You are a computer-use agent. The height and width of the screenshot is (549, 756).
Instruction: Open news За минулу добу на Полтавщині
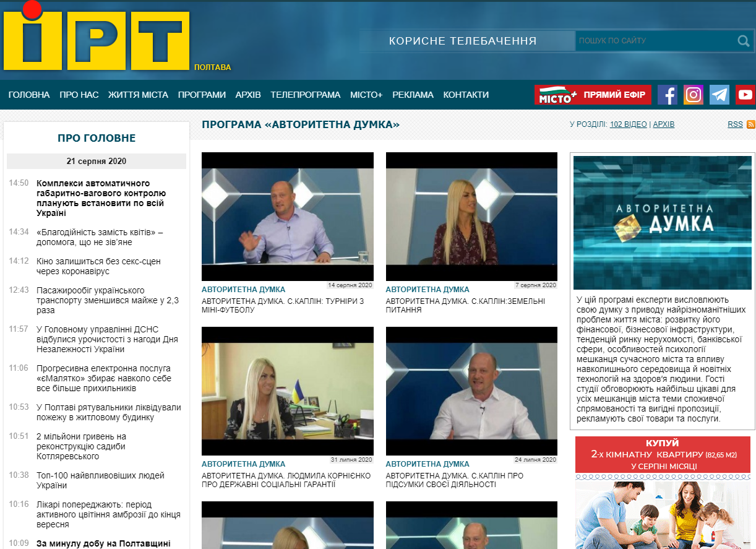coord(103,543)
